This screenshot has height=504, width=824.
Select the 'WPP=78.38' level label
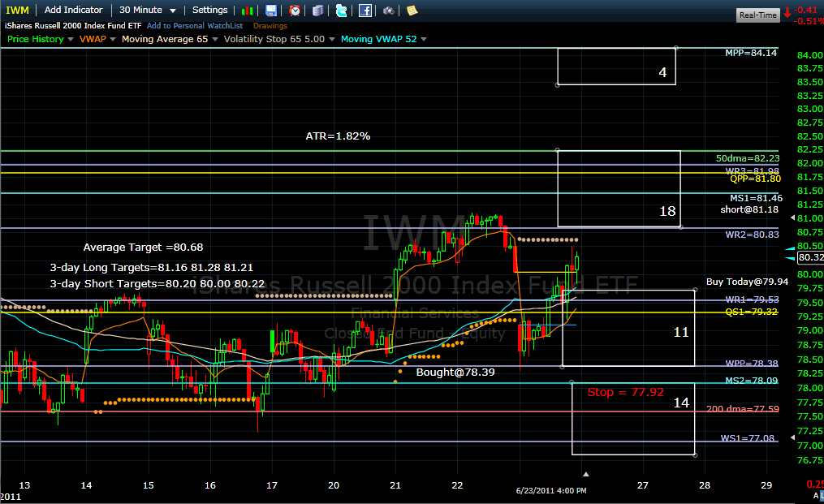(752, 363)
